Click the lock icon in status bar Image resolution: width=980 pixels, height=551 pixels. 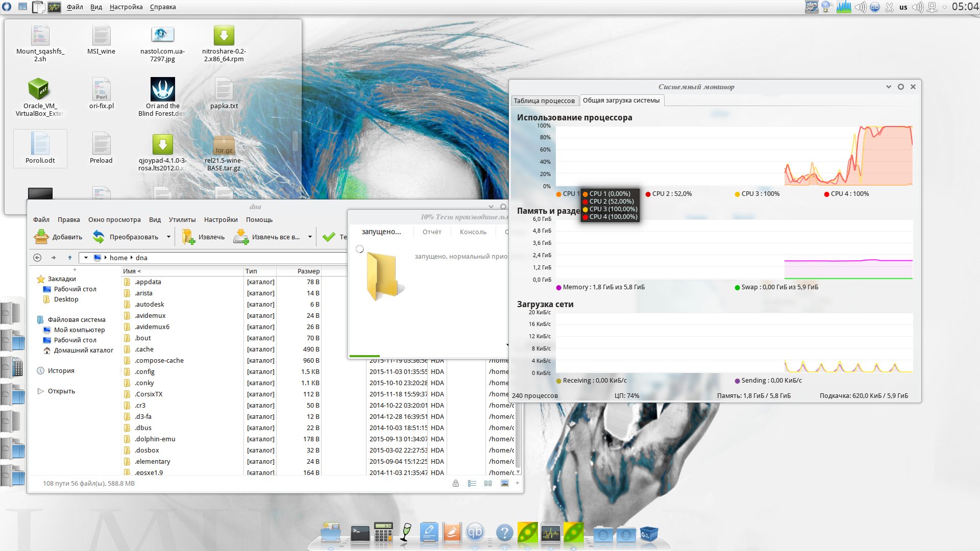(x=455, y=483)
